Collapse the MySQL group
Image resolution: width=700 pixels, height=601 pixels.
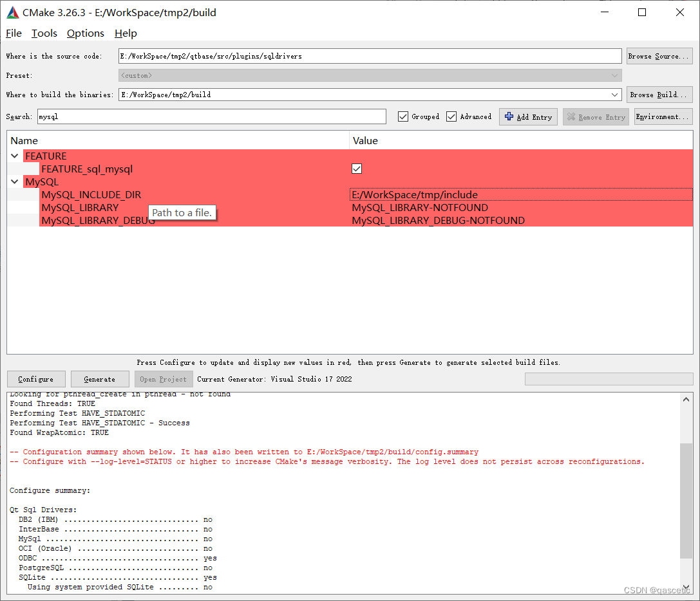click(15, 181)
